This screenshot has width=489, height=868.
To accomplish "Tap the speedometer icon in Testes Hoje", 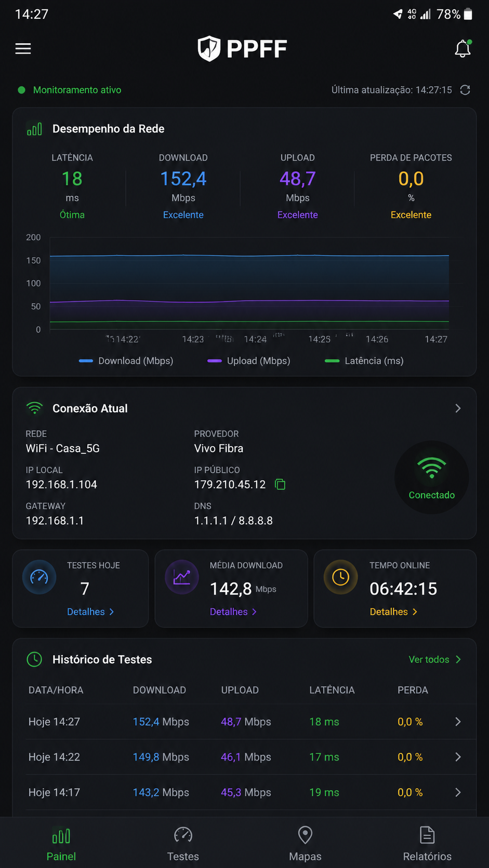I will pos(39,577).
